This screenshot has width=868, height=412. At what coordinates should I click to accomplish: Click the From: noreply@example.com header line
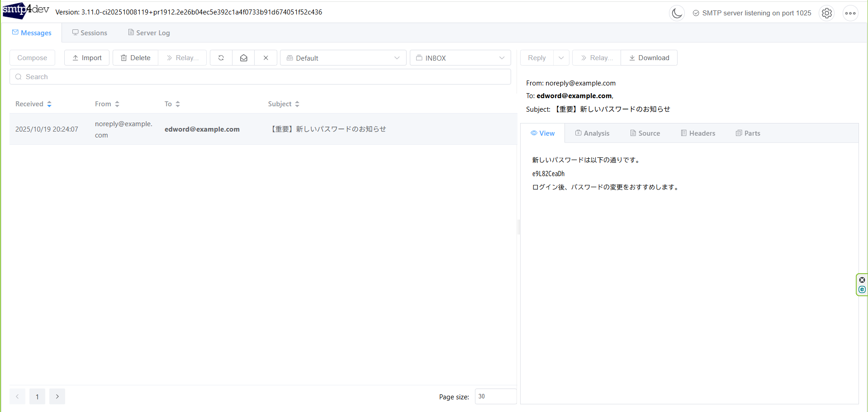571,83
